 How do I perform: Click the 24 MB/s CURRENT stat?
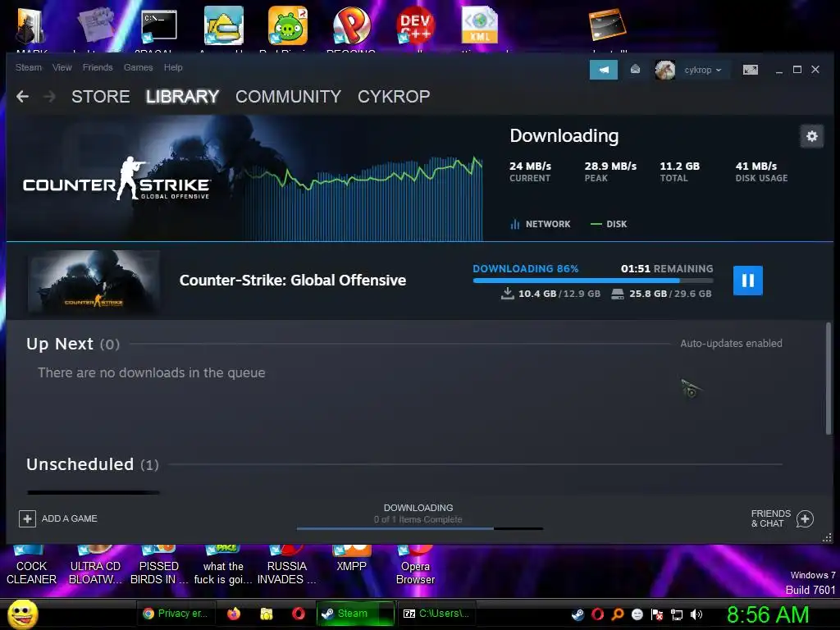pyautogui.click(x=531, y=171)
